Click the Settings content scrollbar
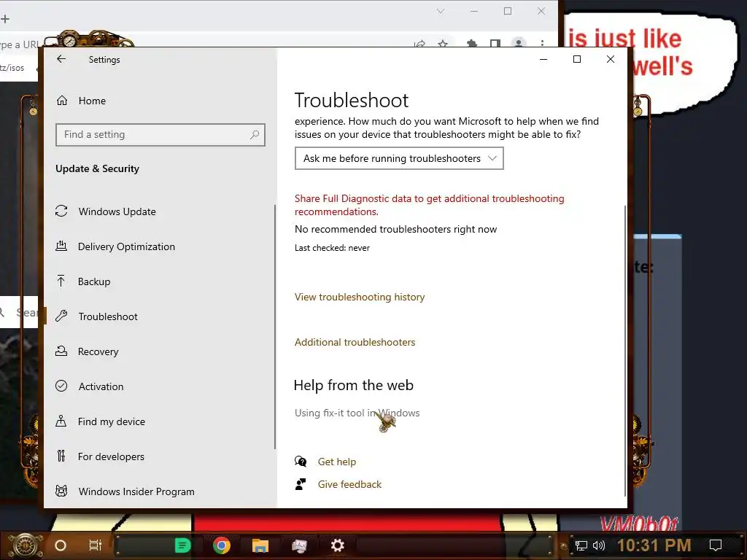The height and width of the screenshot is (560, 747). click(624, 351)
